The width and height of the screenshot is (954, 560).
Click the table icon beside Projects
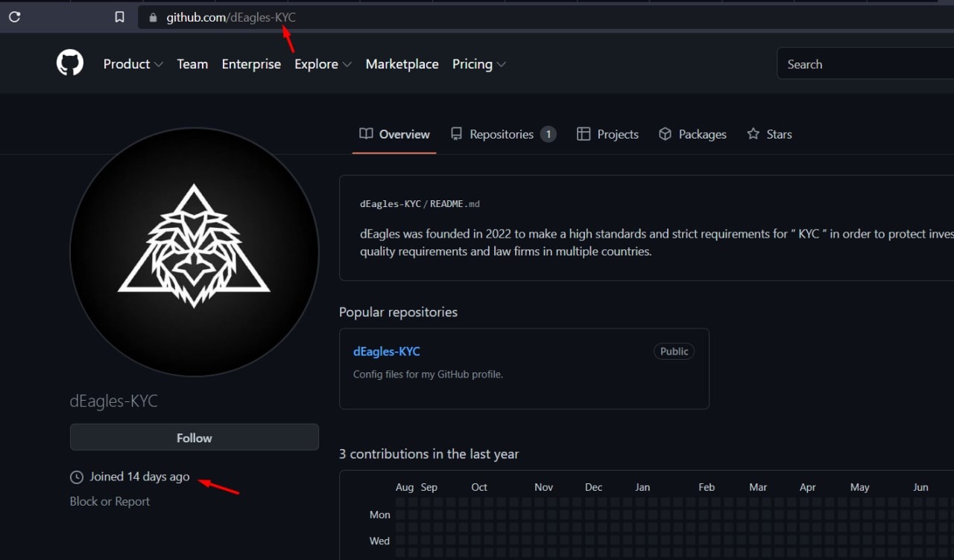pyautogui.click(x=584, y=134)
